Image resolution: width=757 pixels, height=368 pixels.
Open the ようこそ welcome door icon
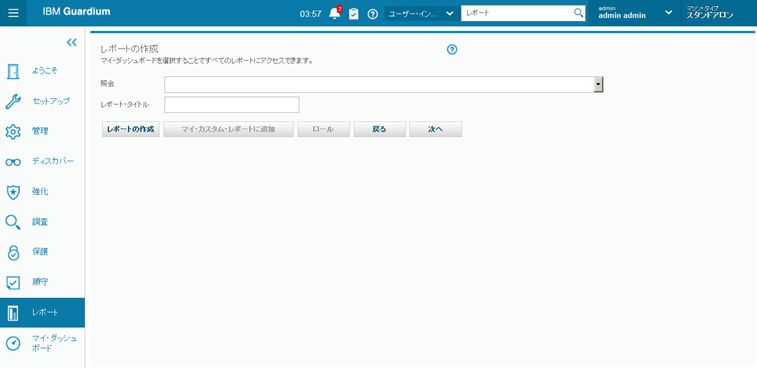pos(13,71)
